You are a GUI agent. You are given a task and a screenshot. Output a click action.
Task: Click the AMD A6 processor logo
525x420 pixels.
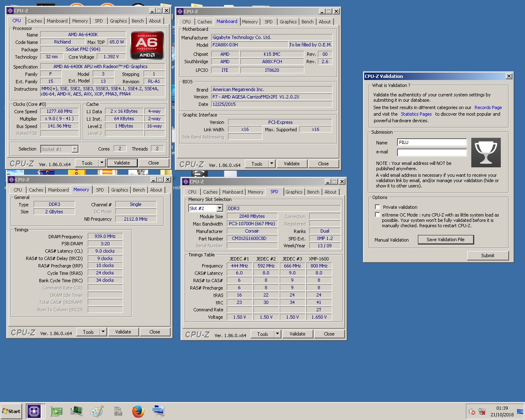147,45
